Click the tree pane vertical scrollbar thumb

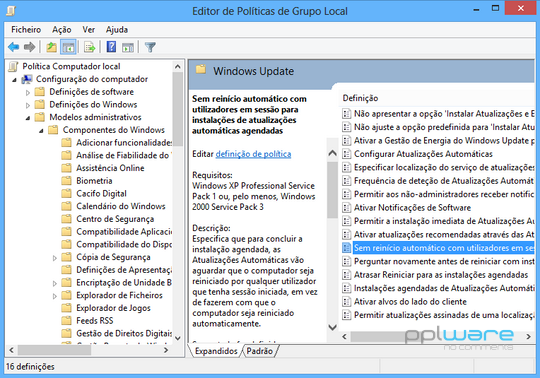coord(178,109)
